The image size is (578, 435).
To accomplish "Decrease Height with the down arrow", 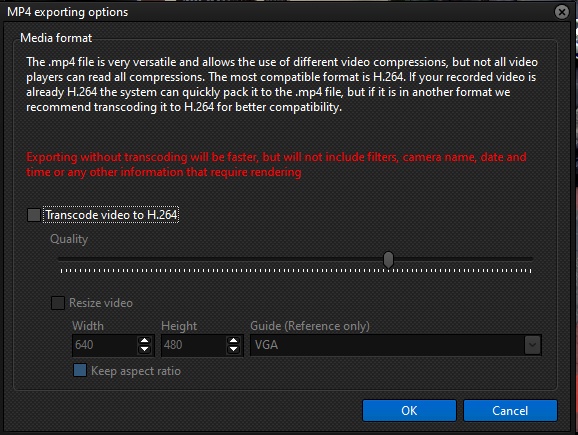I will [x=233, y=349].
